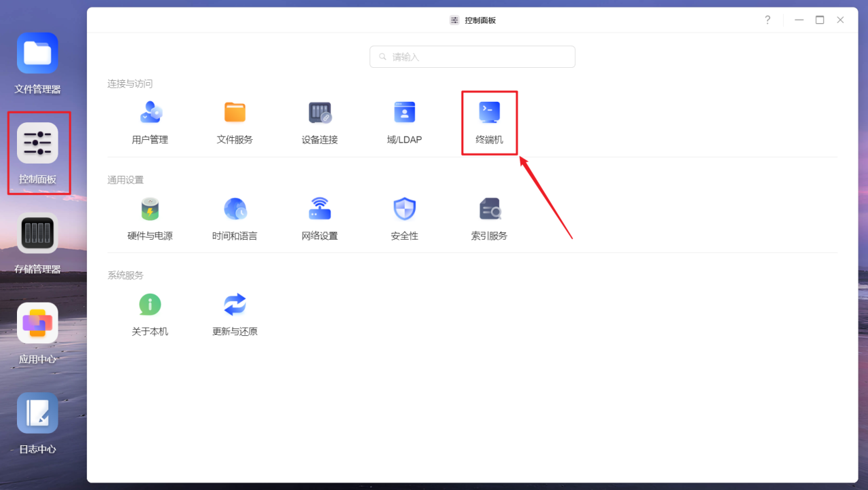868x490 pixels.
Task: Open the 终端机 terminal settings icon
Action: (x=489, y=112)
